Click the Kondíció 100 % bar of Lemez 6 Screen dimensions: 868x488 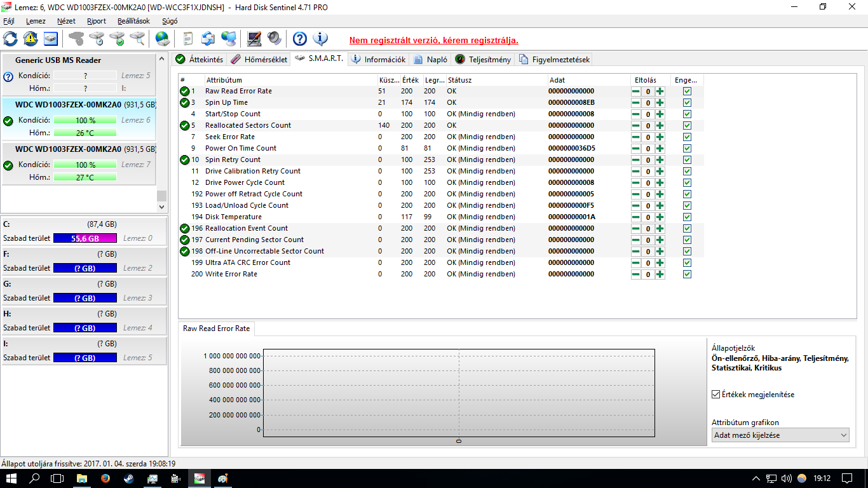click(85, 120)
